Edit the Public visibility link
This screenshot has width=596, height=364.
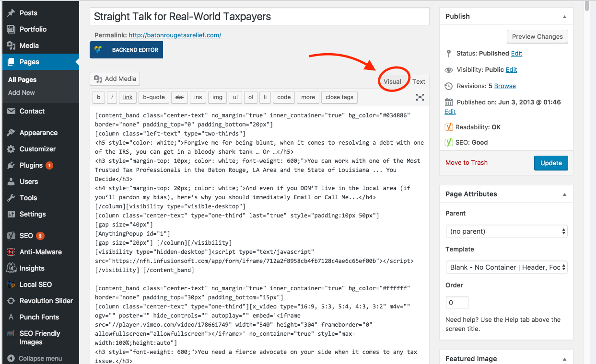511,69
